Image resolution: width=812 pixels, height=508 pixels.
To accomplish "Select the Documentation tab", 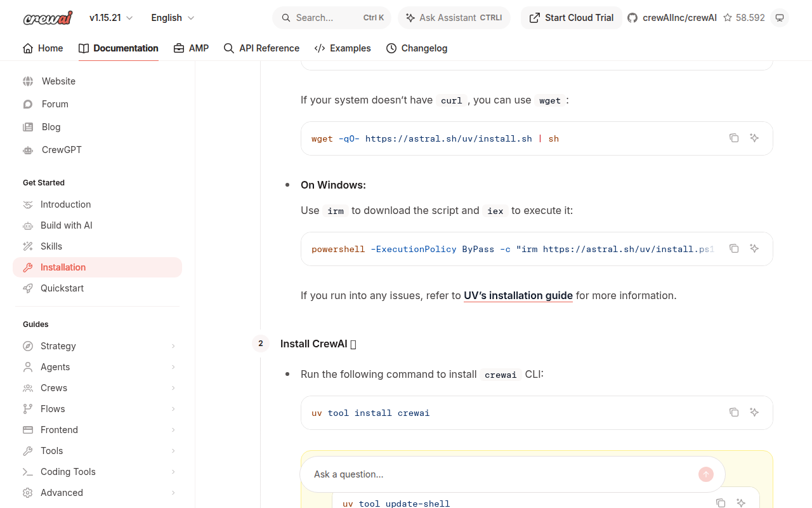I will coord(119,48).
